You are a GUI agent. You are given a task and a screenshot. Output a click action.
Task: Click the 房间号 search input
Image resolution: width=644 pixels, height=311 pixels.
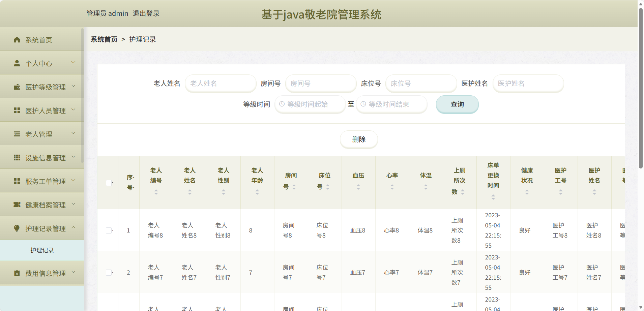[x=321, y=84]
